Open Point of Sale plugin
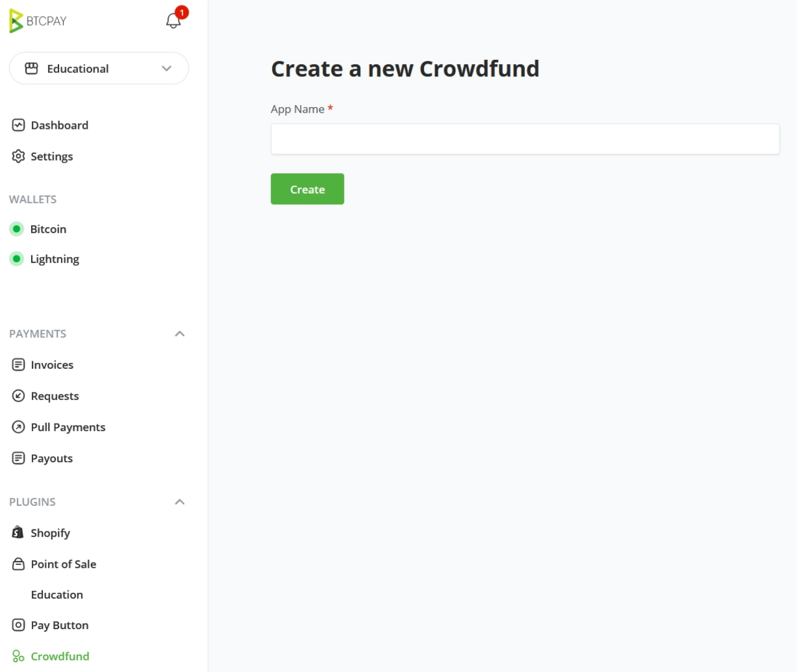797x672 pixels. (63, 564)
